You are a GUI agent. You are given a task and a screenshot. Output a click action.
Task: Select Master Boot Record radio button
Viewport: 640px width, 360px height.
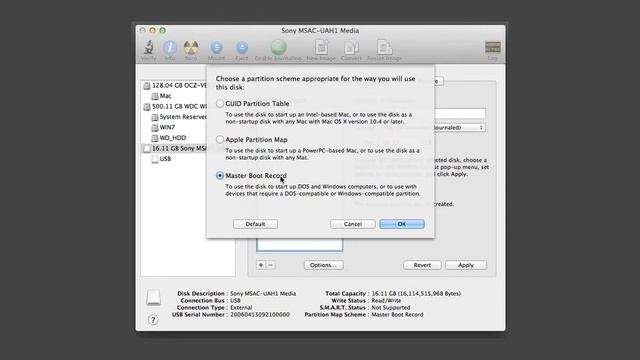220,176
